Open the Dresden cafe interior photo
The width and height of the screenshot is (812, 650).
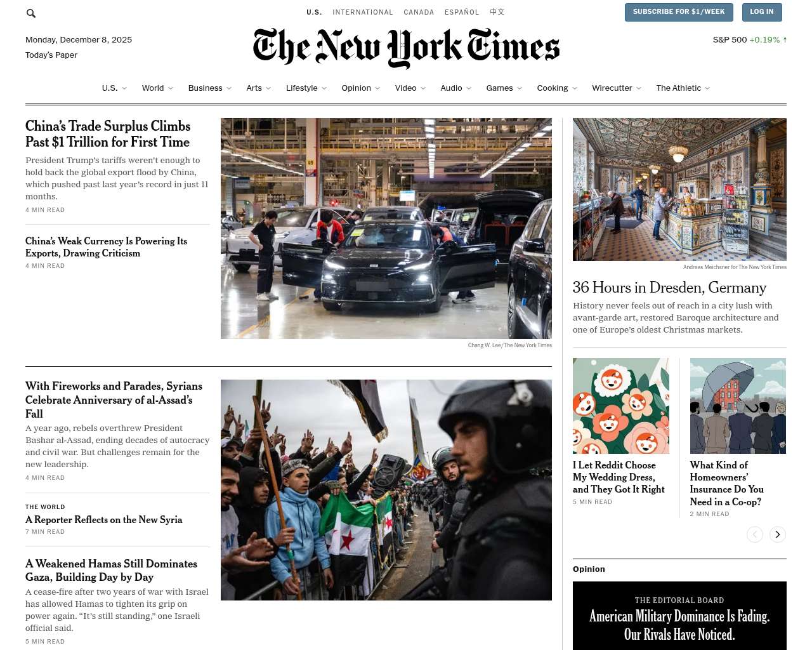pos(679,189)
